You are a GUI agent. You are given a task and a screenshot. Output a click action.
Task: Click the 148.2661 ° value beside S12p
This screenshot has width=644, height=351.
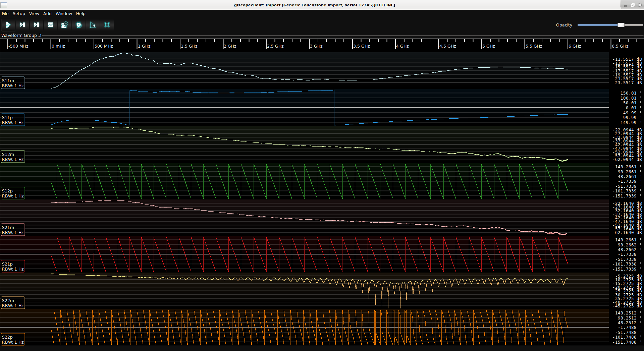tap(628, 167)
